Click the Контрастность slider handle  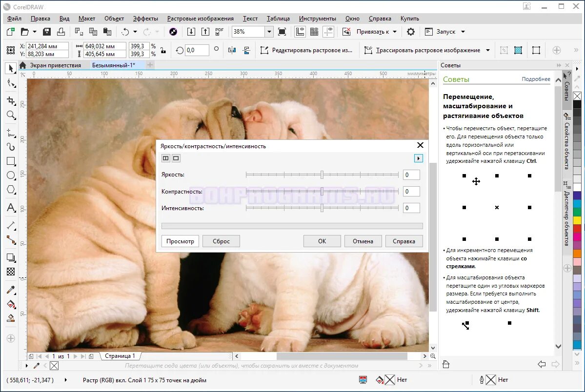tap(322, 191)
